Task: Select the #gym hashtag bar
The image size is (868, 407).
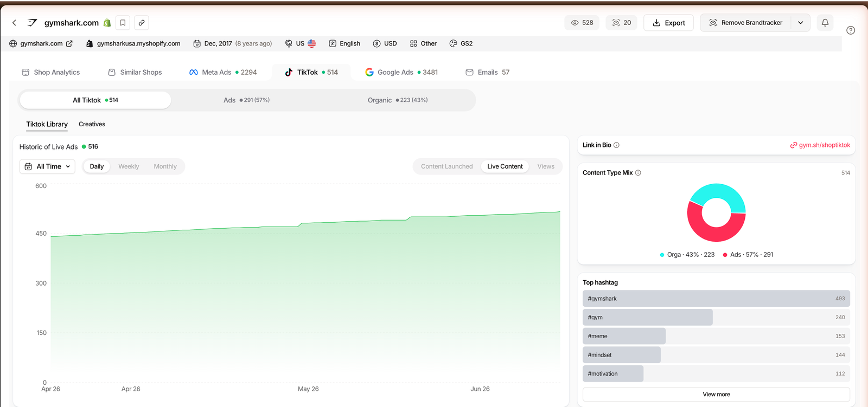Action: [716, 318]
